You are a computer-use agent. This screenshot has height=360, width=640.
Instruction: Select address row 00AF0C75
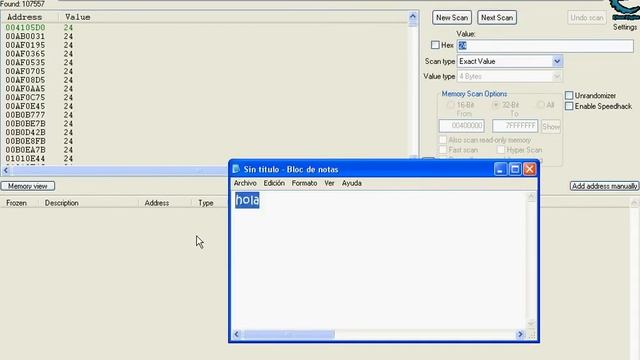[x=25, y=98]
